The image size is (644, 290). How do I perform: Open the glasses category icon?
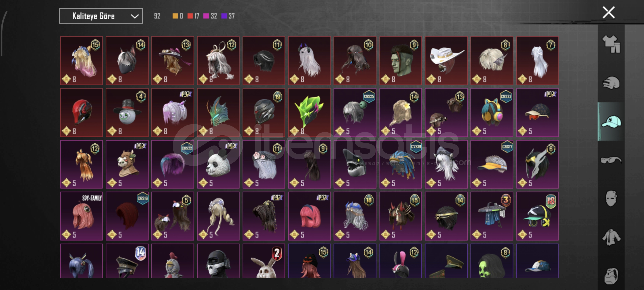[611, 160]
